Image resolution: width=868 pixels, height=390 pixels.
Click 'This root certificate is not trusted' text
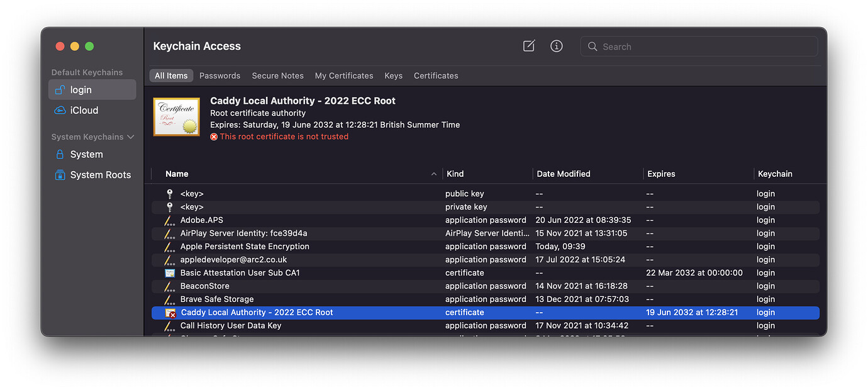tap(284, 136)
